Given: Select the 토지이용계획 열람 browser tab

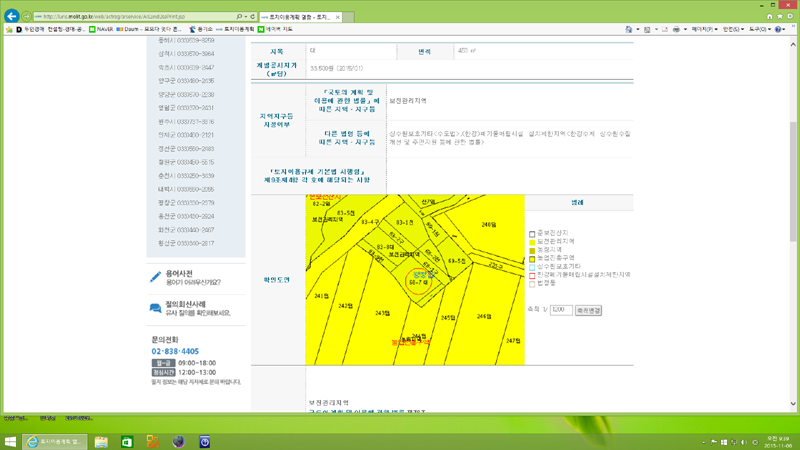Looking at the screenshot, I should pos(299,17).
